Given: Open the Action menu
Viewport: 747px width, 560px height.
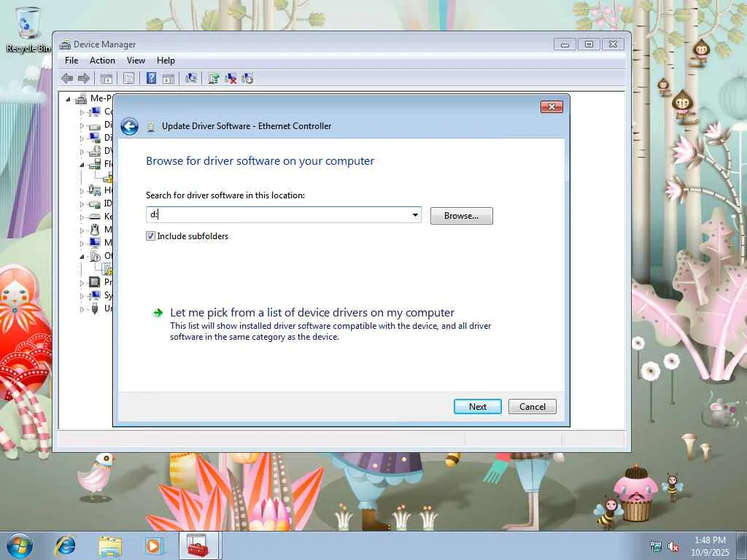Looking at the screenshot, I should click(x=102, y=61).
